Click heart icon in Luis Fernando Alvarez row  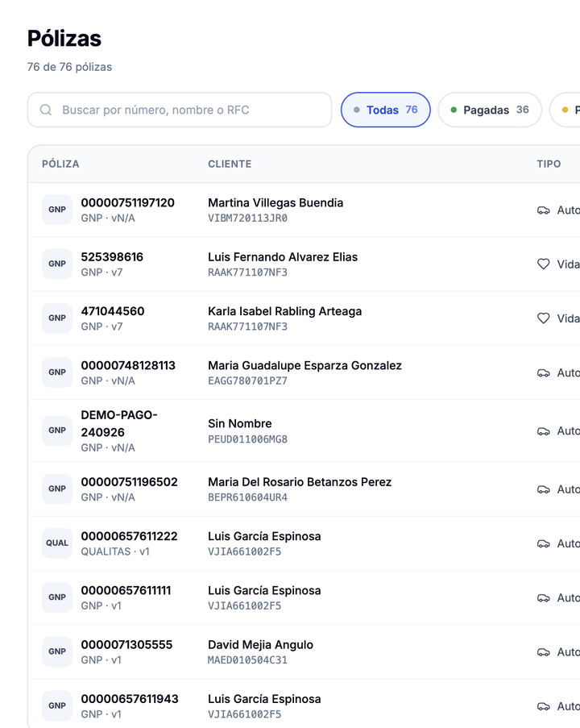coord(543,264)
